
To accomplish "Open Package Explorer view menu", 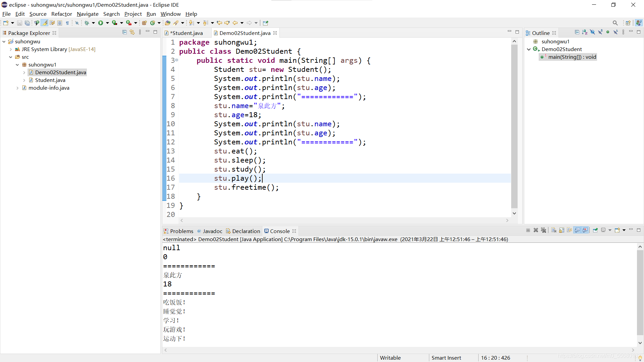I will [x=140, y=32].
